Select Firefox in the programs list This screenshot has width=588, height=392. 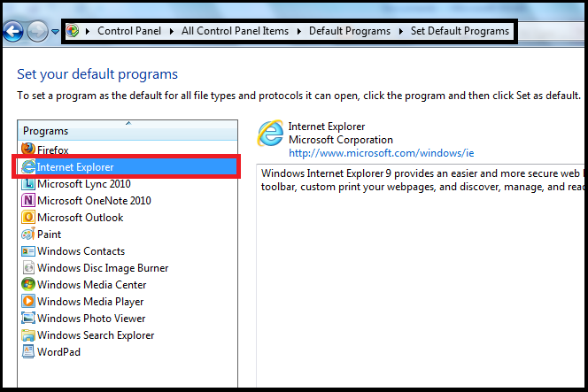coord(53,150)
